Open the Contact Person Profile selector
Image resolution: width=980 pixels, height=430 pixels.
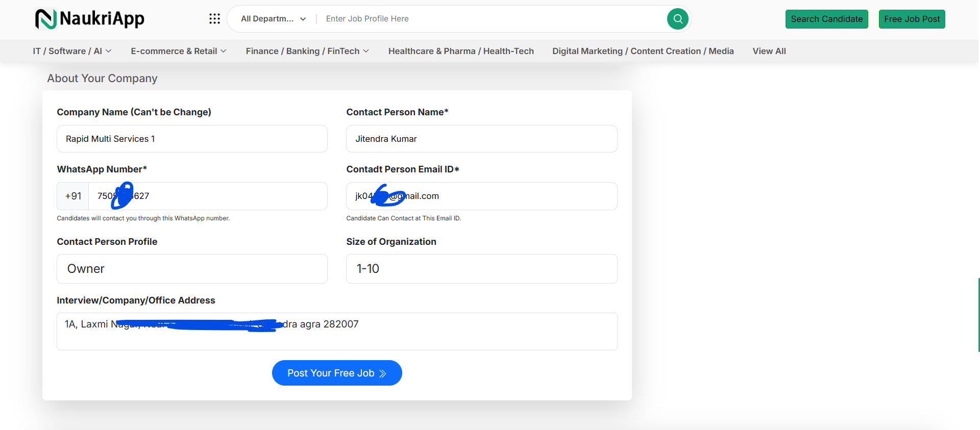[x=192, y=269]
